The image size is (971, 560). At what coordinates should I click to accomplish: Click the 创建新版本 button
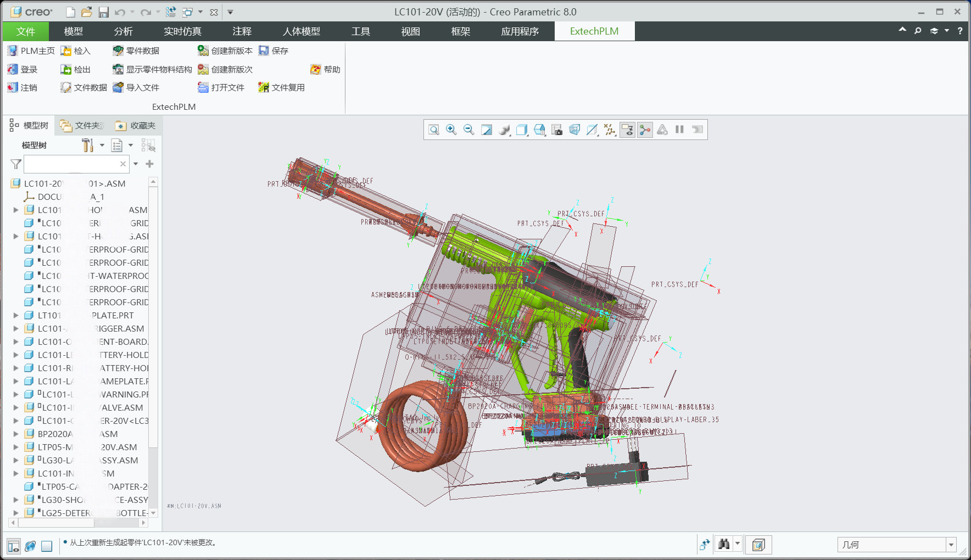(225, 51)
